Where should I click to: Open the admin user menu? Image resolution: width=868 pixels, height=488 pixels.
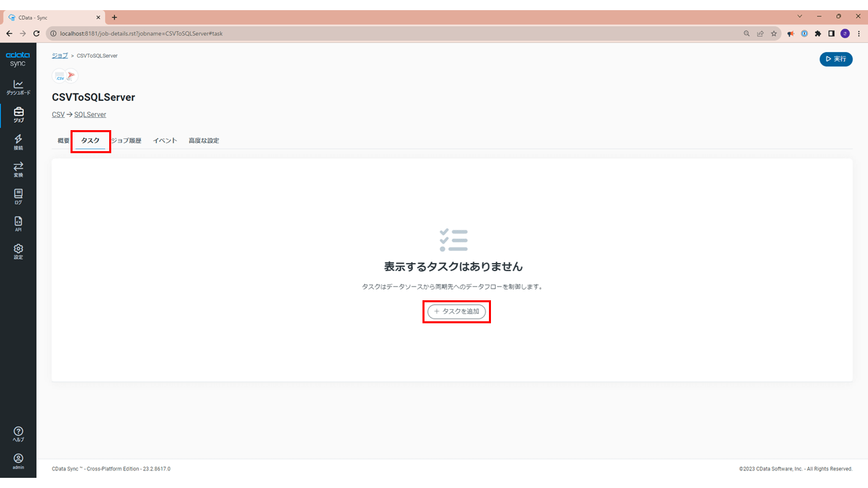(x=18, y=462)
